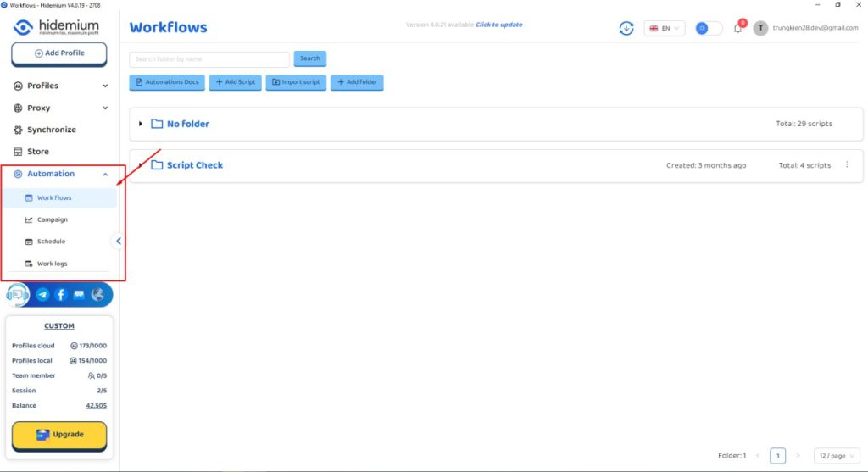Open Script Check three-dot options menu
Viewport: 868px width, 472px height.
(x=847, y=165)
